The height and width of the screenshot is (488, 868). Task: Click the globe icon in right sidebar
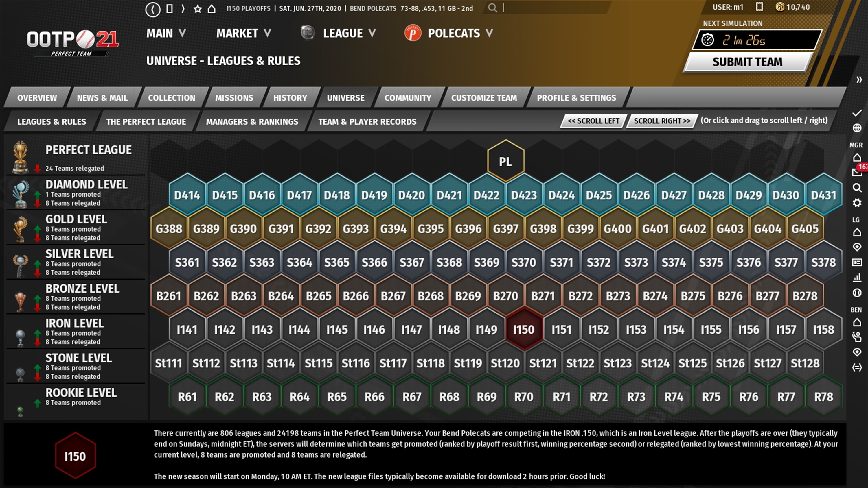tap(857, 128)
